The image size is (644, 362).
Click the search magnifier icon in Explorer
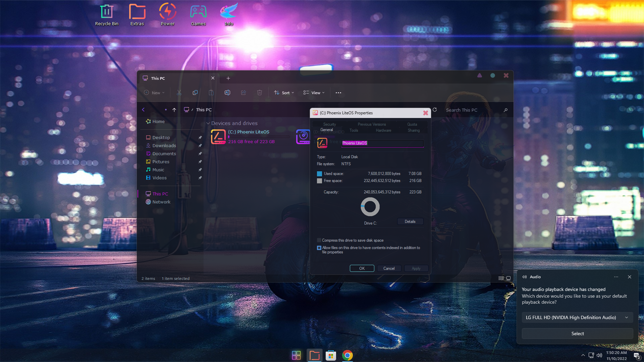[505, 110]
